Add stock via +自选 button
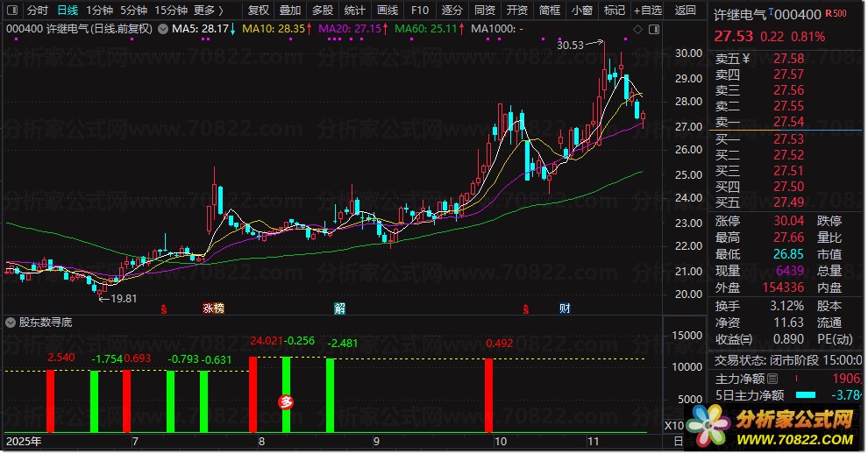The width and height of the screenshot is (868, 454). (x=648, y=10)
